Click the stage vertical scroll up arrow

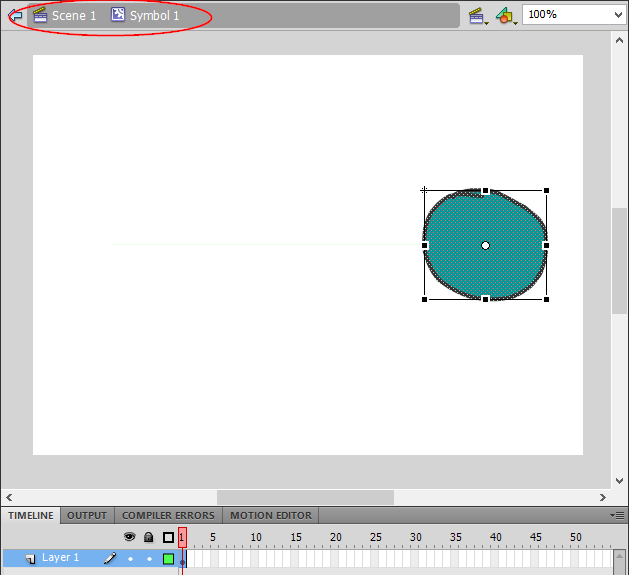619,40
